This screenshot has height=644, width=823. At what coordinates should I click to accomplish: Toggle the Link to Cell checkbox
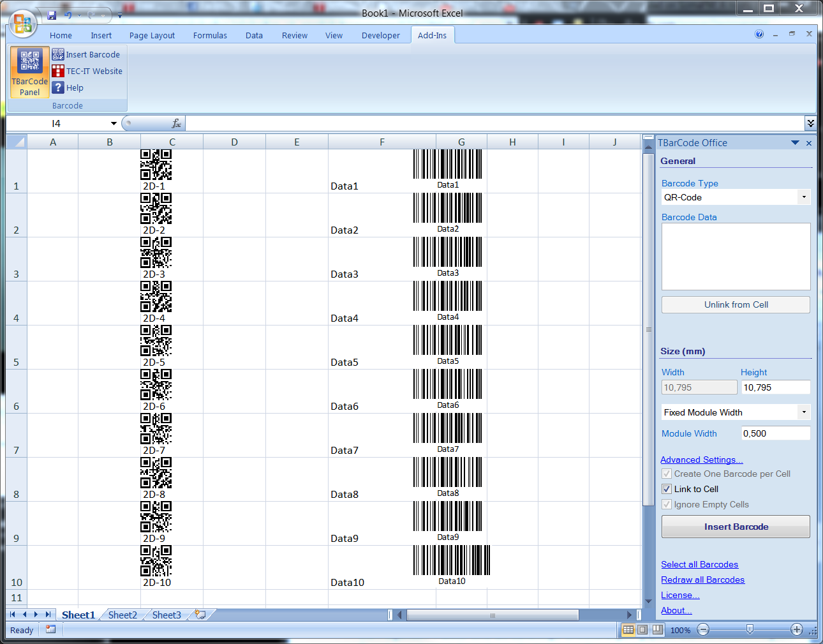pos(667,489)
